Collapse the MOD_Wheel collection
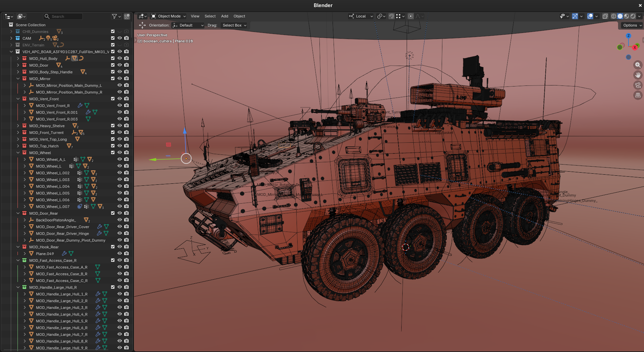This screenshot has height=352, width=644. (x=18, y=153)
